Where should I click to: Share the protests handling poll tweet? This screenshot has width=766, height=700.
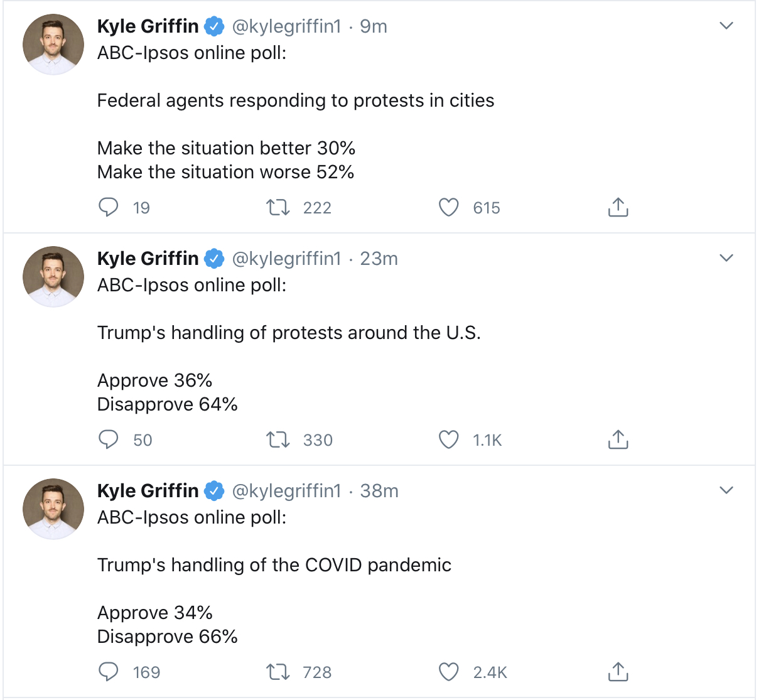point(618,439)
